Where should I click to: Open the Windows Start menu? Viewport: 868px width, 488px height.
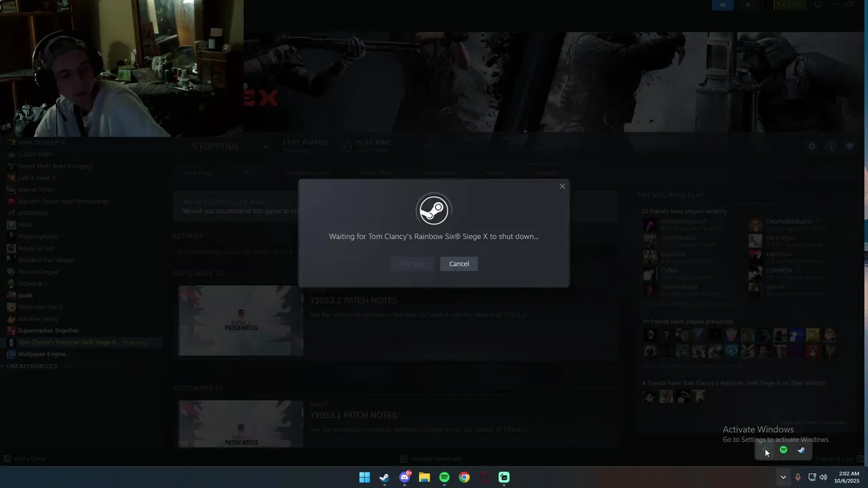point(364,477)
